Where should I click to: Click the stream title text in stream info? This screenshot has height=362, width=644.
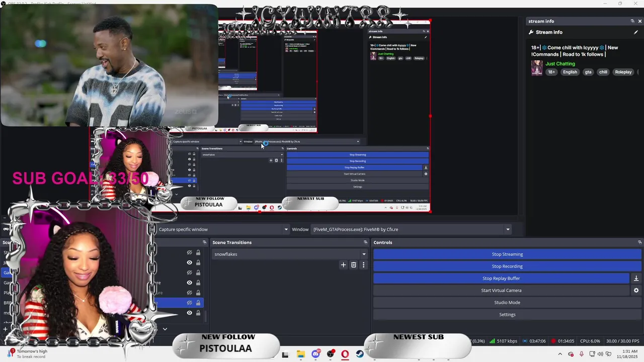coord(575,51)
